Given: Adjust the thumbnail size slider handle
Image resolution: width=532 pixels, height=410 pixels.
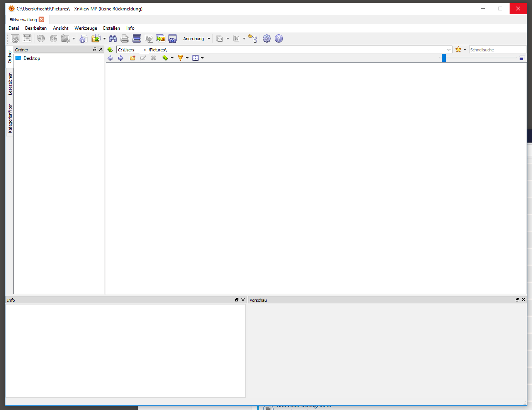Looking at the screenshot, I should (444, 58).
